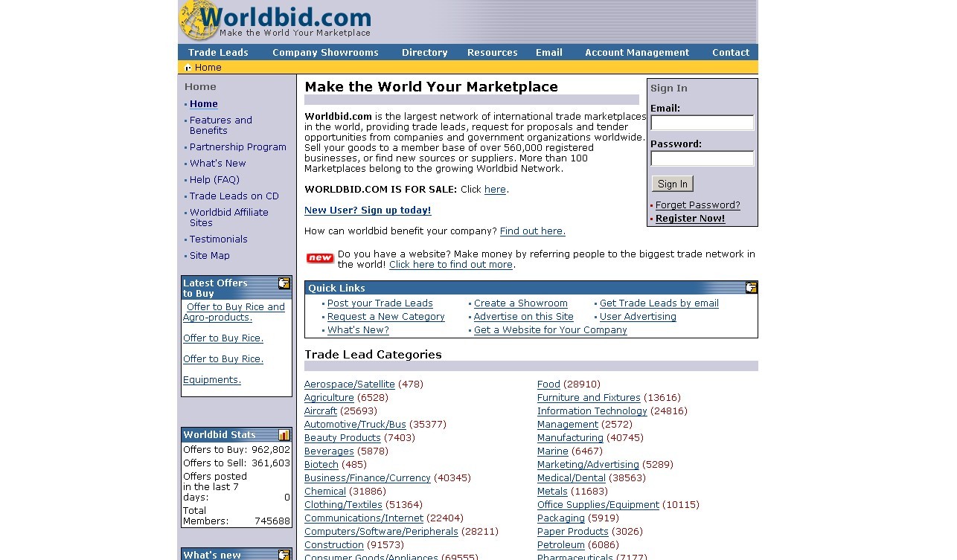Click the Register Now! link

(x=691, y=219)
